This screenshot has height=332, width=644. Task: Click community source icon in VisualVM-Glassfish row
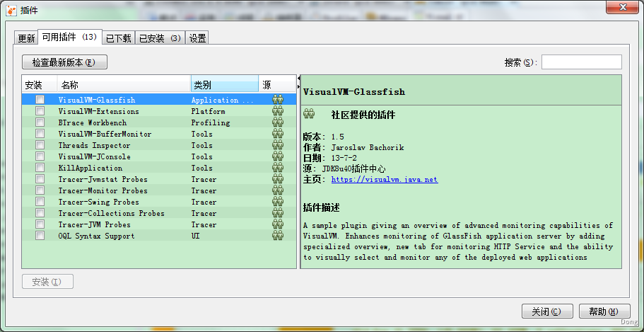[278, 100]
